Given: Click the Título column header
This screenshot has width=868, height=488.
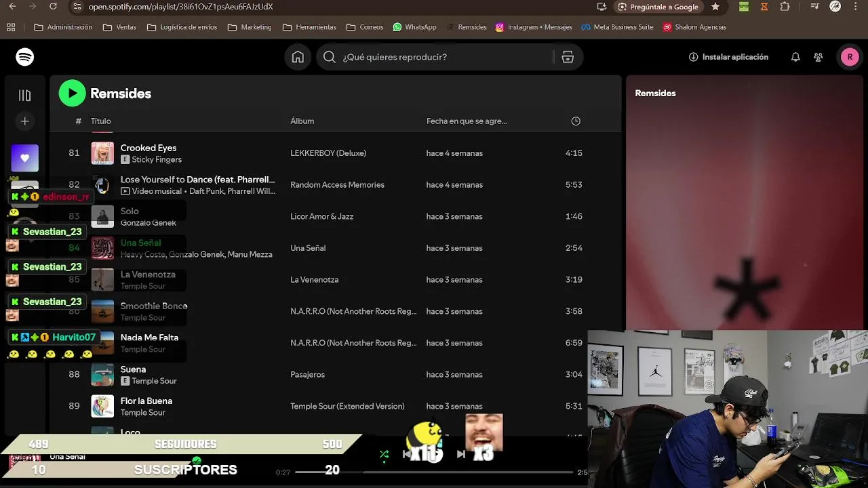Looking at the screenshot, I should point(101,121).
